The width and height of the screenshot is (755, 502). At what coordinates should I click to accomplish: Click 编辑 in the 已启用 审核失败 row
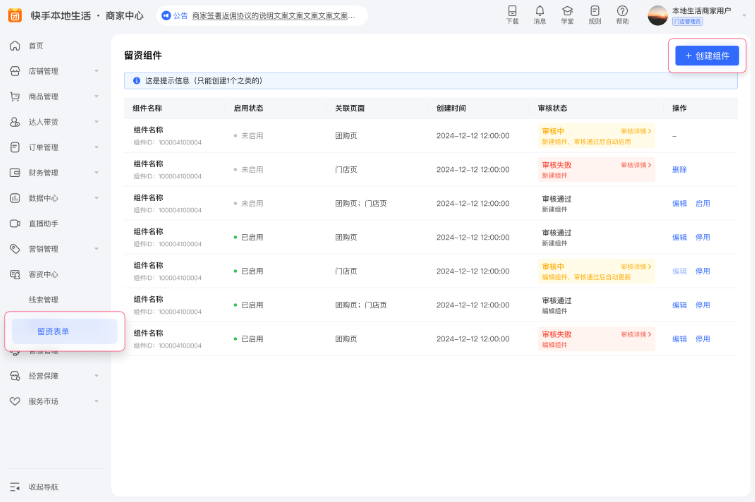[x=679, y=339]
